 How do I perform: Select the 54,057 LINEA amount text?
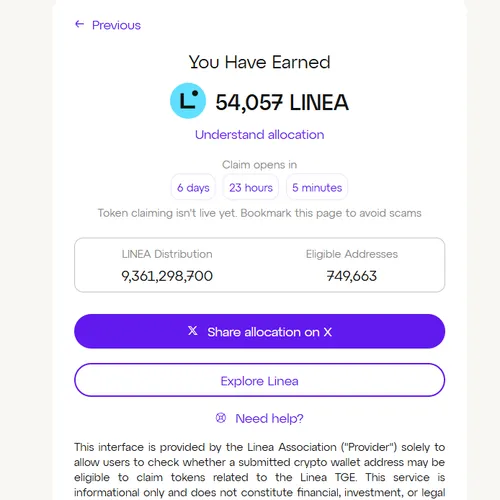pos(282,102)
